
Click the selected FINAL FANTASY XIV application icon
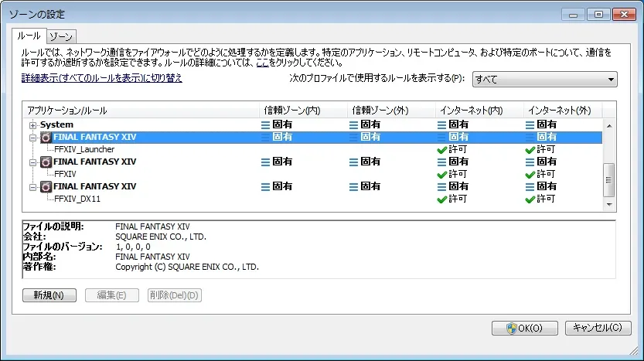coord(46,137)
